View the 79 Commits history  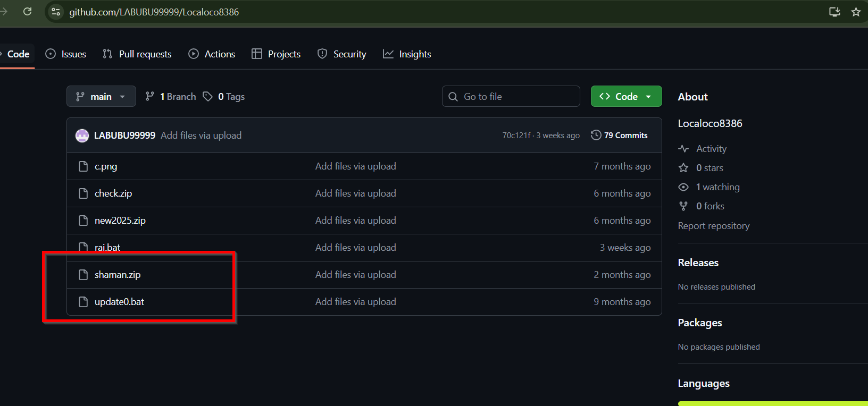click(619, 136)
